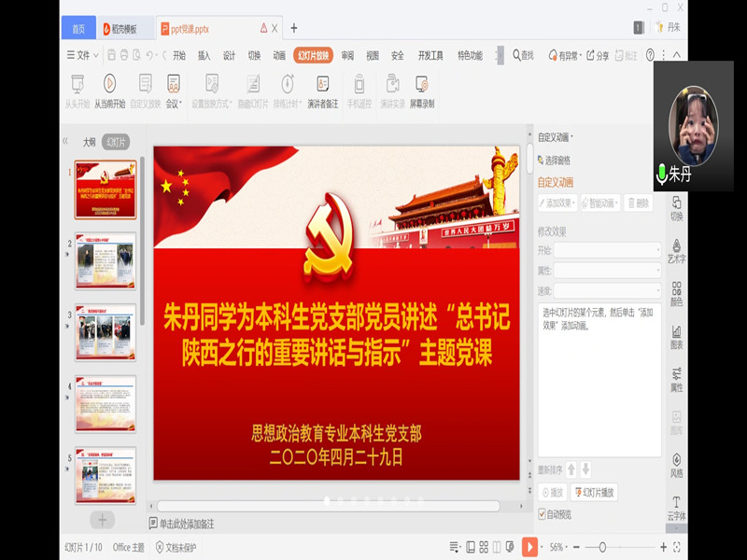
Task: Open the help question mark icon
Action: [650, 55]
